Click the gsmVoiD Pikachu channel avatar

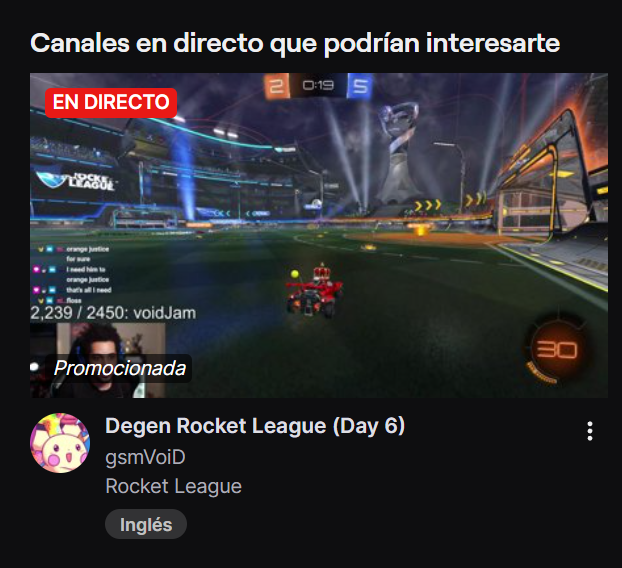click(x=60, y=443)
